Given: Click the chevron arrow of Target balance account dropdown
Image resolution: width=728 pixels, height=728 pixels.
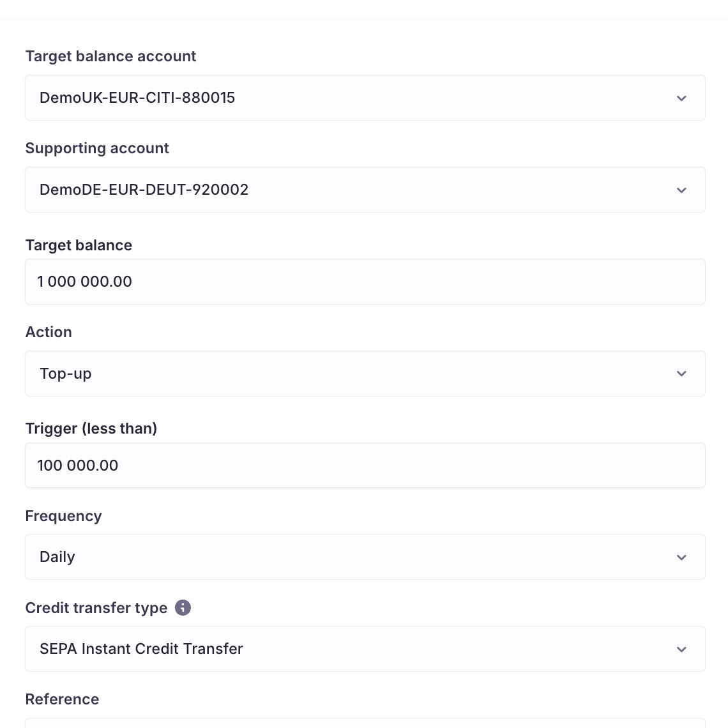Looking at the screenshot, I should [x=681, y=98].
